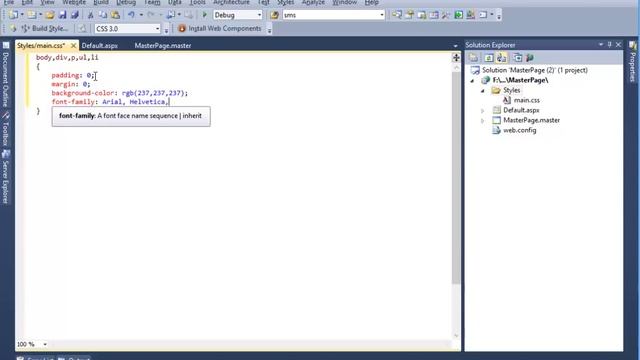
Task: Click Properties icon in Solution Explorer toolbar
Action: click(x=473, y=58)
